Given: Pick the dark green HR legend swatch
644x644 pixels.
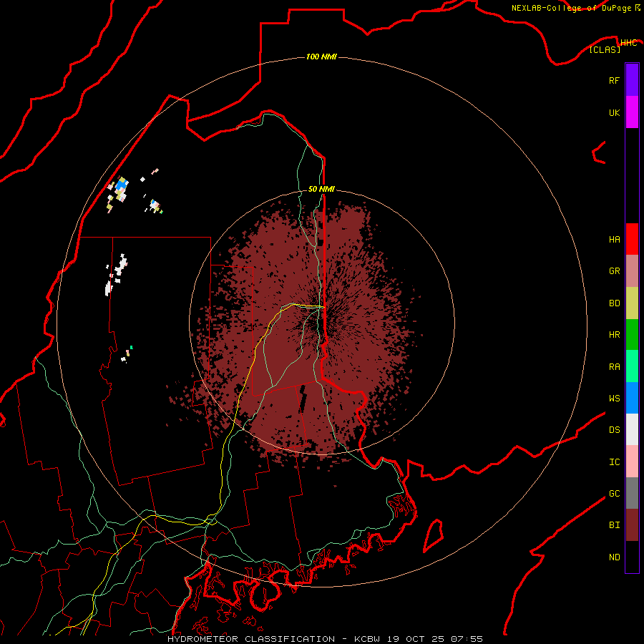Looking at the screenshot, I should (632, 334).
